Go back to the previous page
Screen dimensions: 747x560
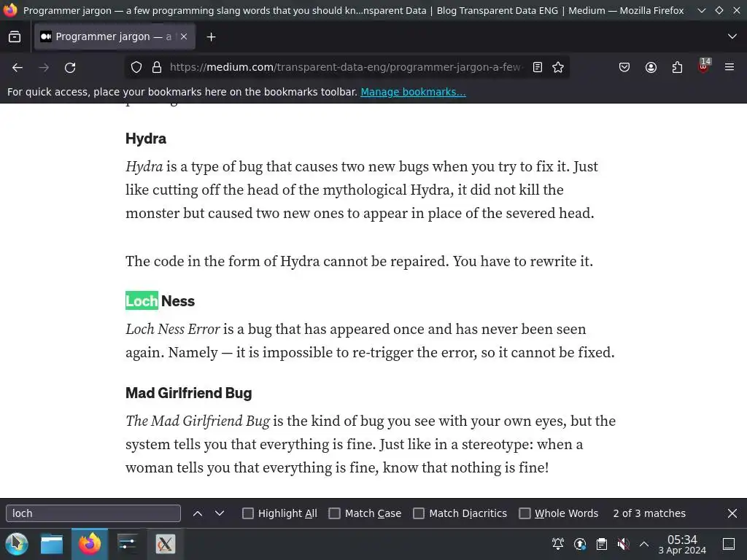[18, 68]
